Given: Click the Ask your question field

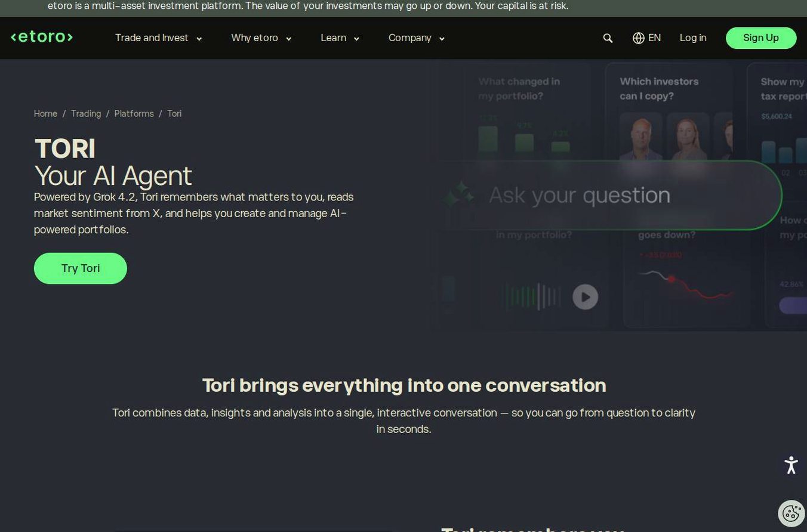Looking at the screenshot, I should click(x=609, y=195).
